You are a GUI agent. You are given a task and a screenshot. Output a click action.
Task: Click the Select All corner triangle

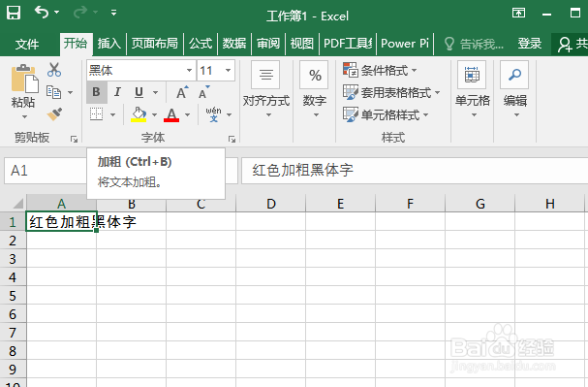(x=17, y=204)
